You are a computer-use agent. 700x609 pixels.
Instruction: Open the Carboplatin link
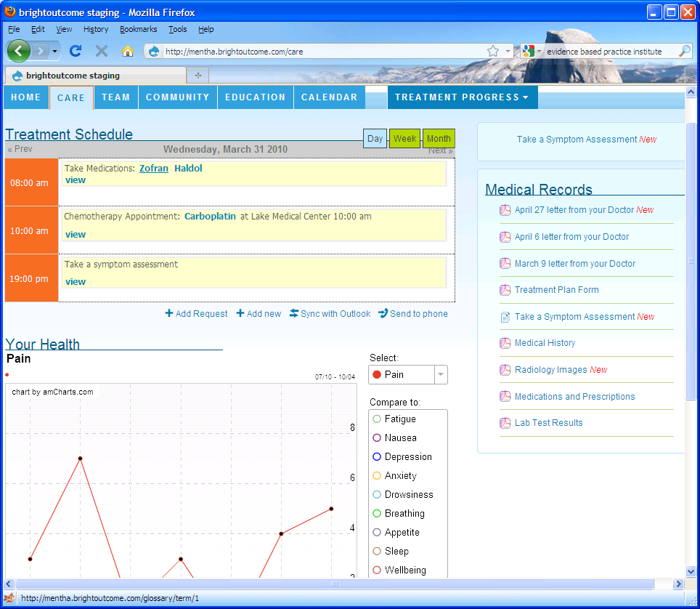pos(210,217)
